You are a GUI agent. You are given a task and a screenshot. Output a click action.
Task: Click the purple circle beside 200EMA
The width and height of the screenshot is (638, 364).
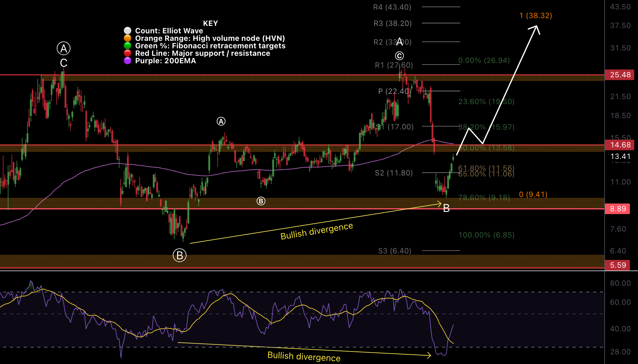point(128,60)
